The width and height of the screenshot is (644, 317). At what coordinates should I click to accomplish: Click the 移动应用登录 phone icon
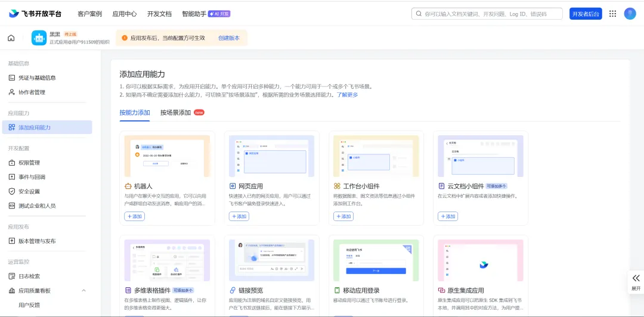tap(337, 290)
